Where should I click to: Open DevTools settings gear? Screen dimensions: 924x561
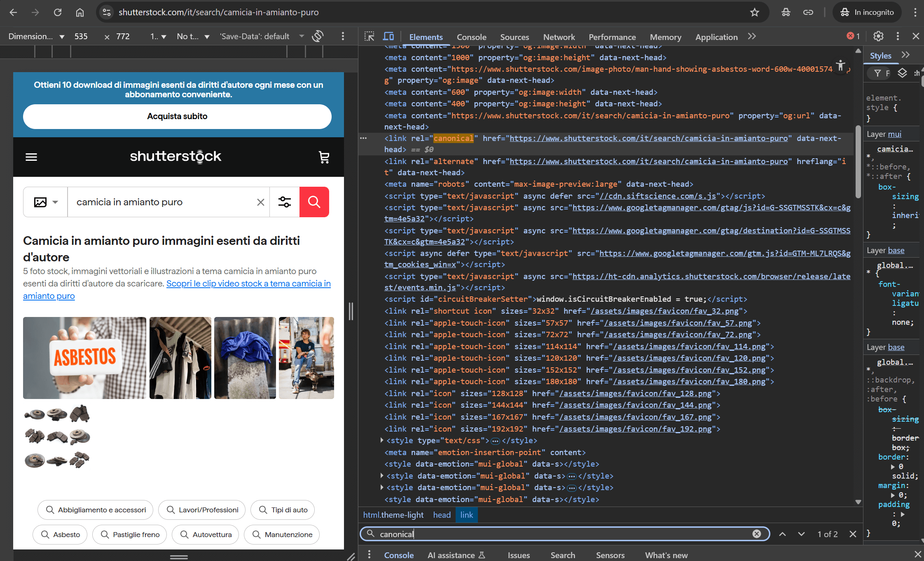click(878, 36)
